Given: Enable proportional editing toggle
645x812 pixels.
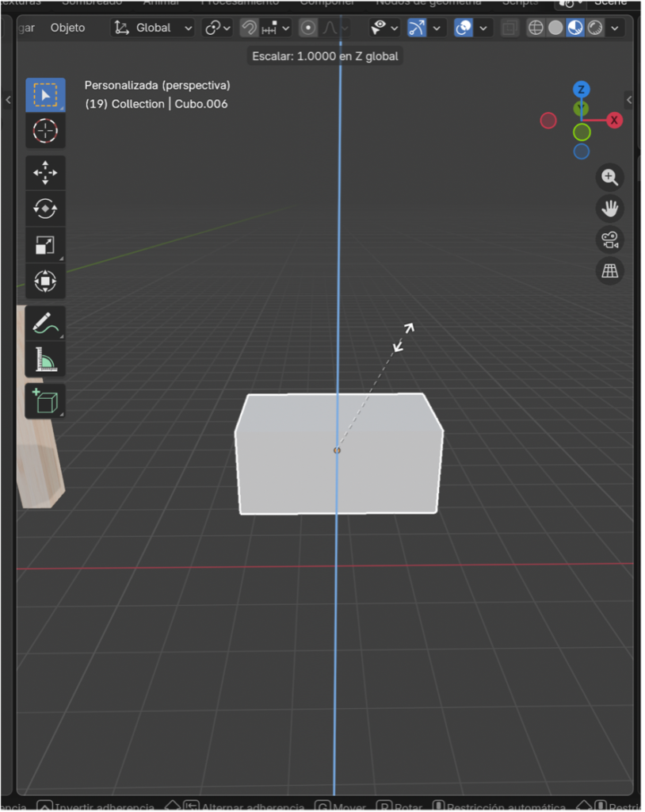Looking at the screenshot, I should [308, 28].
